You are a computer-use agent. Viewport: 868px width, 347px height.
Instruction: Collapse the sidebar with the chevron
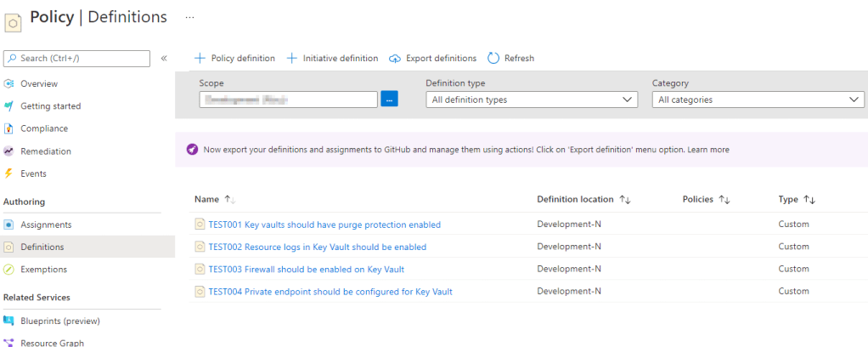pyautogui.click(x=164, y=58)
